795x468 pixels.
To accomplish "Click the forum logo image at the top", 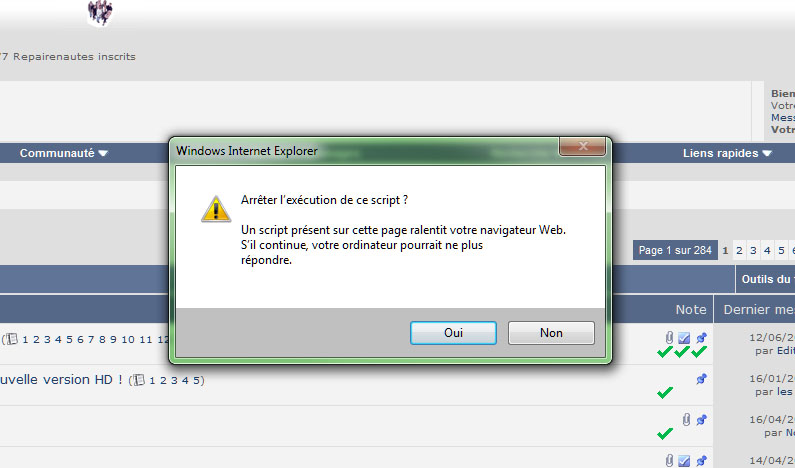I will (100, 13).
